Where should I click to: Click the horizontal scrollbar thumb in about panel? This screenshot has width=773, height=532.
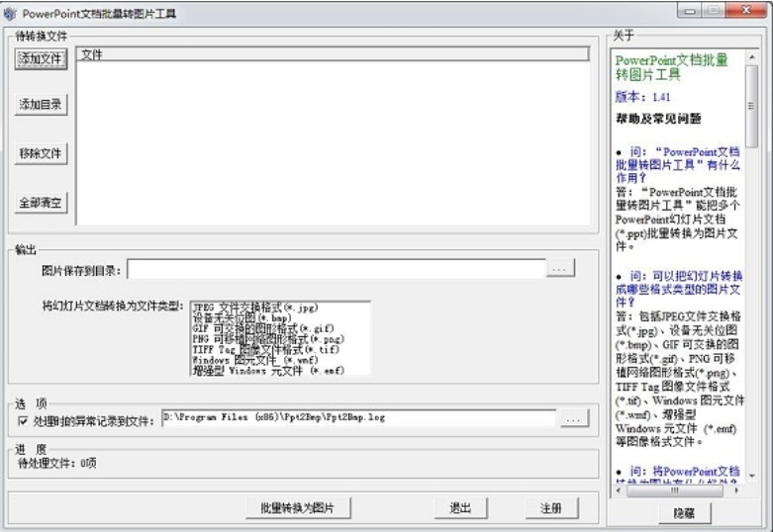[674, 490]
